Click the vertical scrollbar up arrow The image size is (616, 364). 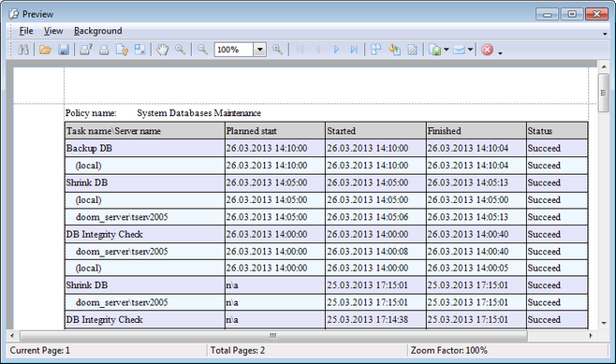click(604, 67)
